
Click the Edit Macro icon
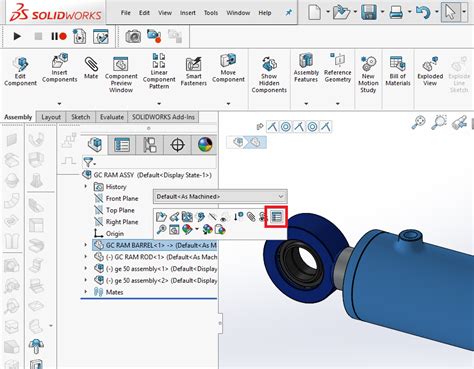coord(101,36)
